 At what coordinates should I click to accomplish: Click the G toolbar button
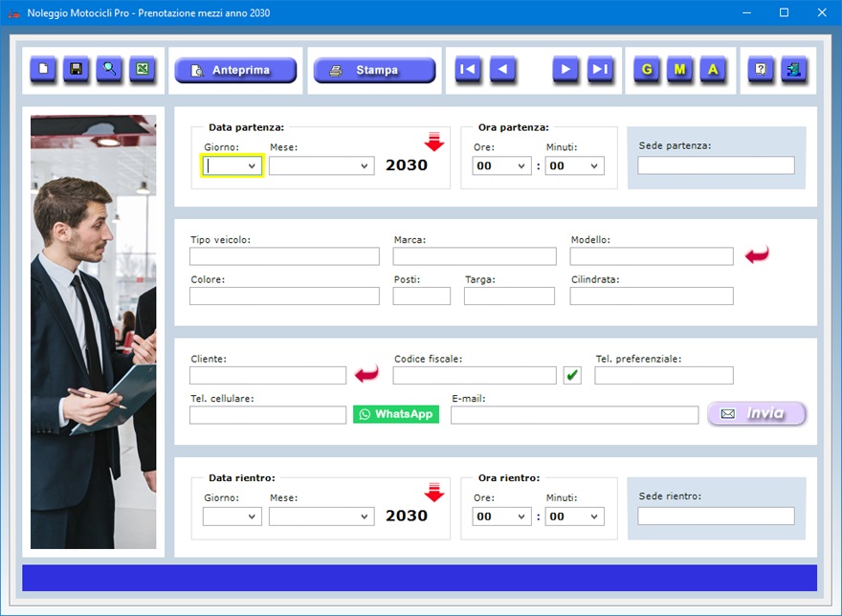point(647,69)
